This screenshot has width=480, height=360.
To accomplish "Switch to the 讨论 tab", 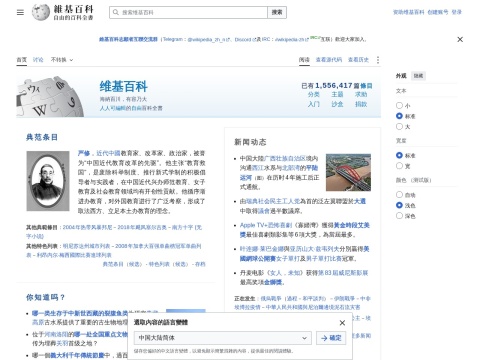I will [x=38, y=60].
